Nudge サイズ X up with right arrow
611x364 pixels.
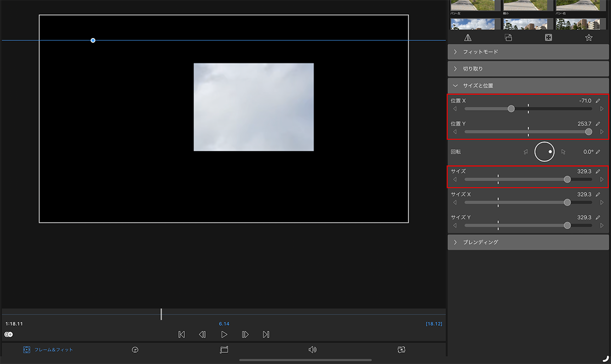tap(602, 203)
